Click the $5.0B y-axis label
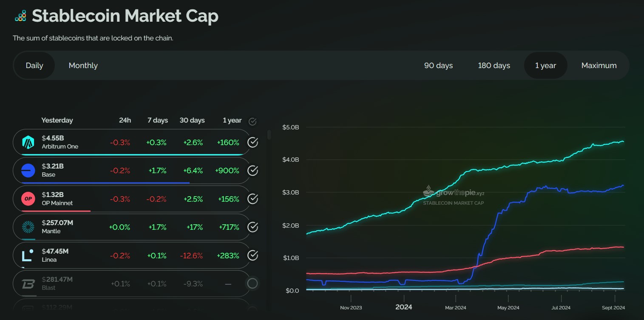This screenshot has height=320, width=644. [291, 127]
